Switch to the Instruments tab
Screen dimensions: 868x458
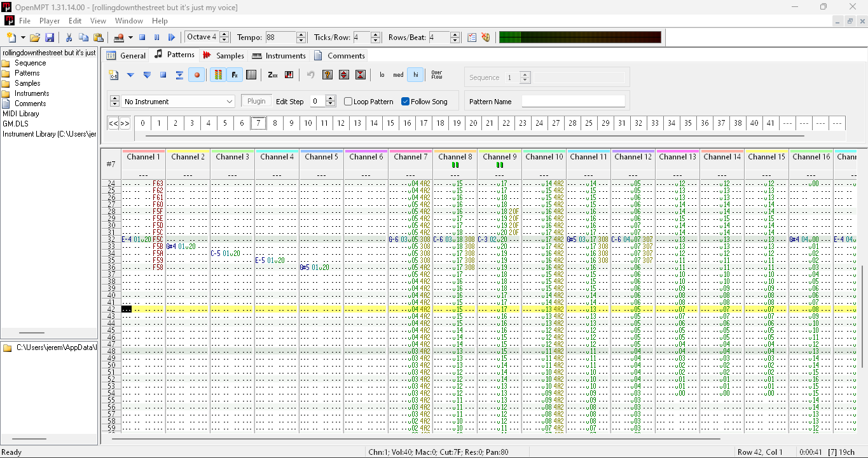point(279,55)
